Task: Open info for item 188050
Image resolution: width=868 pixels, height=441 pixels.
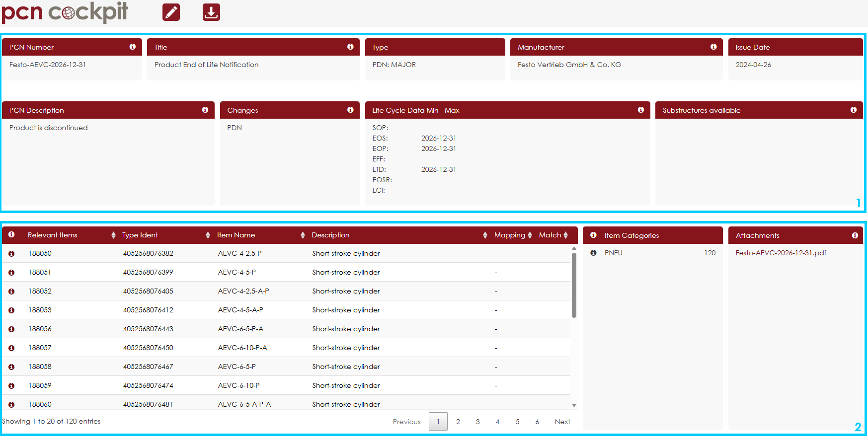Action: click(x=11, y=254)
